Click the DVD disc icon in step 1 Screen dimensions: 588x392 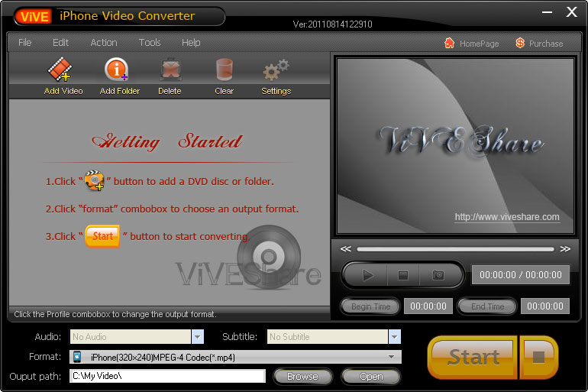point(95,180)
